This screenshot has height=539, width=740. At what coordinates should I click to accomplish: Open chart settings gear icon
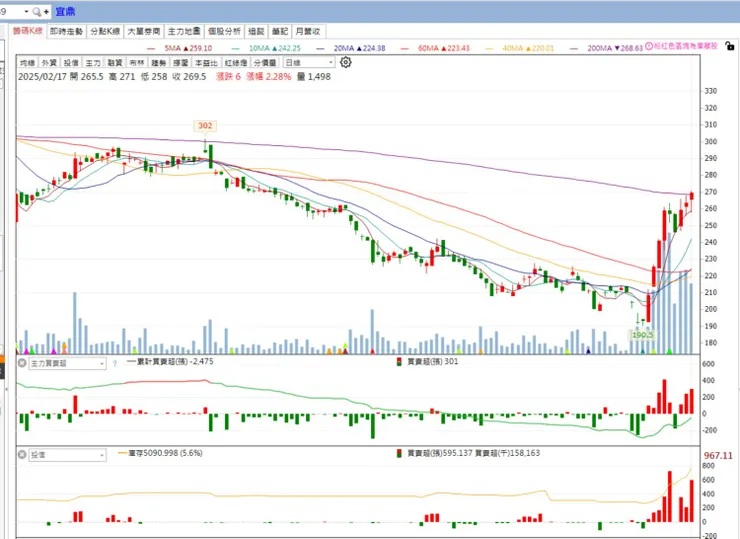pos(345,62)
